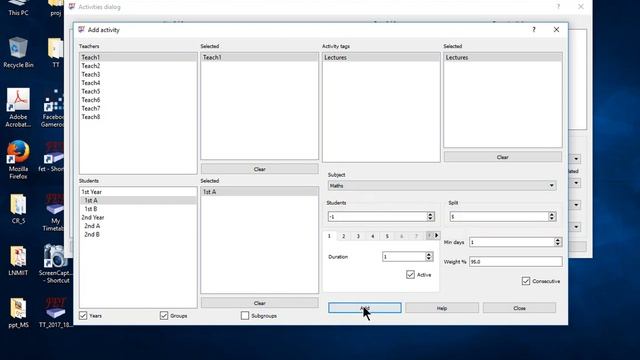Click the Help button
640x360 pixels.
coord(442,308)
